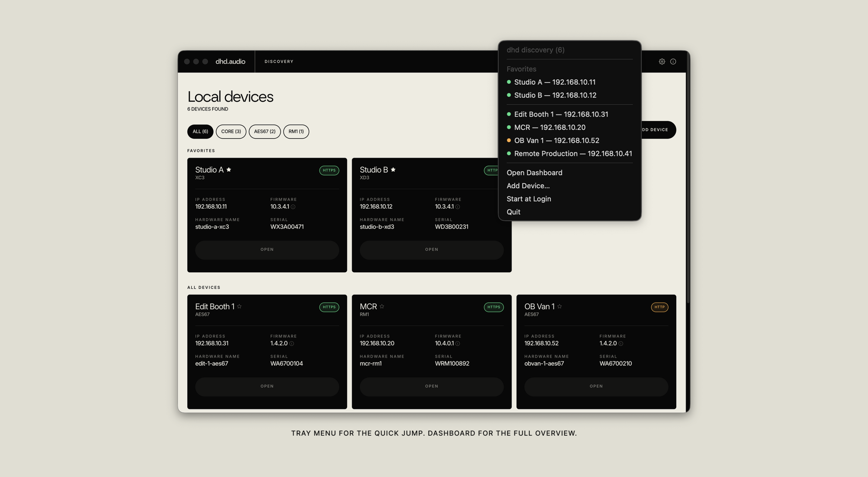Click firmware info icon on OB Van 1
Image resolution: width=868 pixels, height=477 pixels.
point(620,344)
